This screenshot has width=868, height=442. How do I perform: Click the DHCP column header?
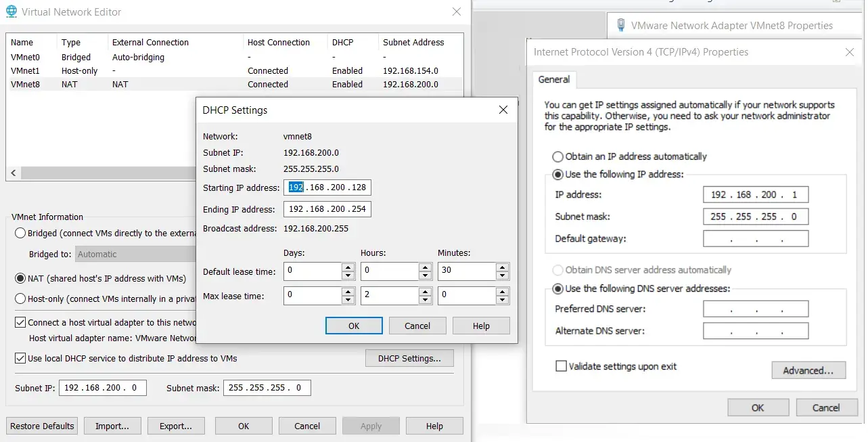(x=353, y=42)
